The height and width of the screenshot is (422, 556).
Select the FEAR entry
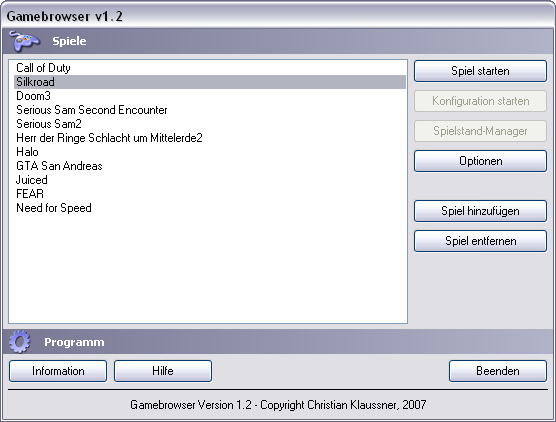[210, 194]
